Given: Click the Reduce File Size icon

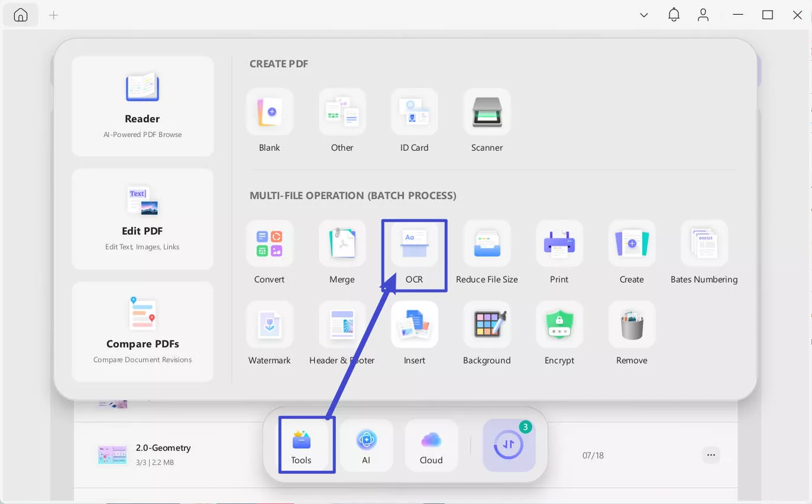Looking at the screenshot, I should pyautogui.click(x=487, y=244).
